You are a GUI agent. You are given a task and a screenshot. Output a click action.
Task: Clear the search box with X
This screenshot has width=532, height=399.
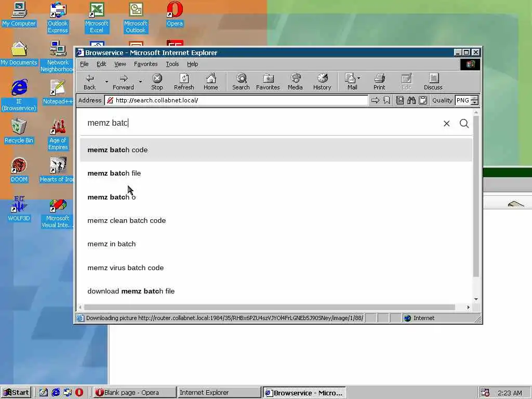coord(446,124)
